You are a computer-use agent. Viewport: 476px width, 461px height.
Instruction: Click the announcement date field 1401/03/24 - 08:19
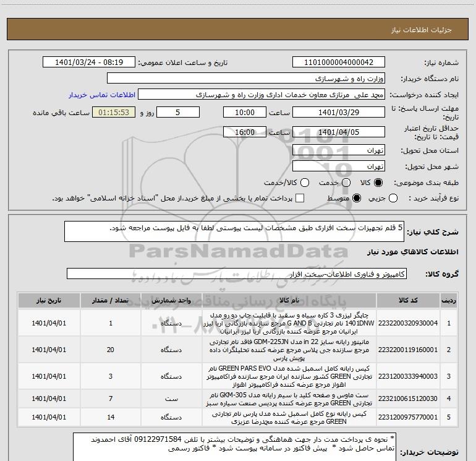point(89,62)
